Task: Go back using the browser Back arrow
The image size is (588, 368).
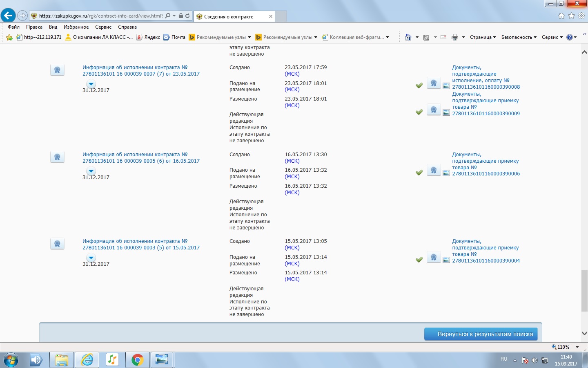Action: [x=8, y=16]
